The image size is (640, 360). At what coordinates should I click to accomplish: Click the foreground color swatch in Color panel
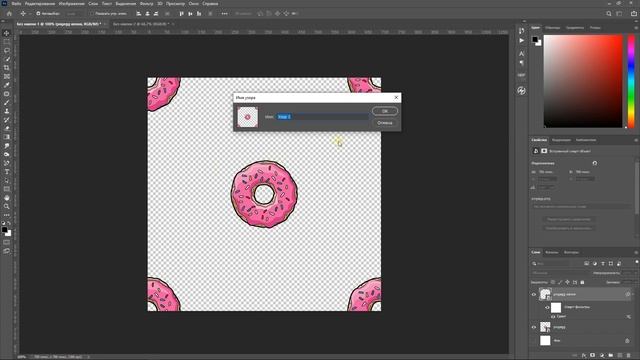pos(535,39)
